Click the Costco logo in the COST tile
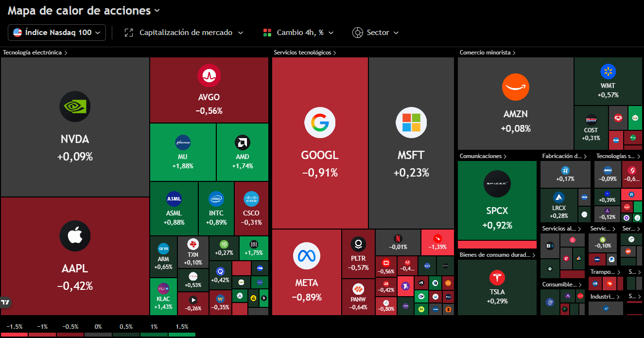 coord(591,120)
